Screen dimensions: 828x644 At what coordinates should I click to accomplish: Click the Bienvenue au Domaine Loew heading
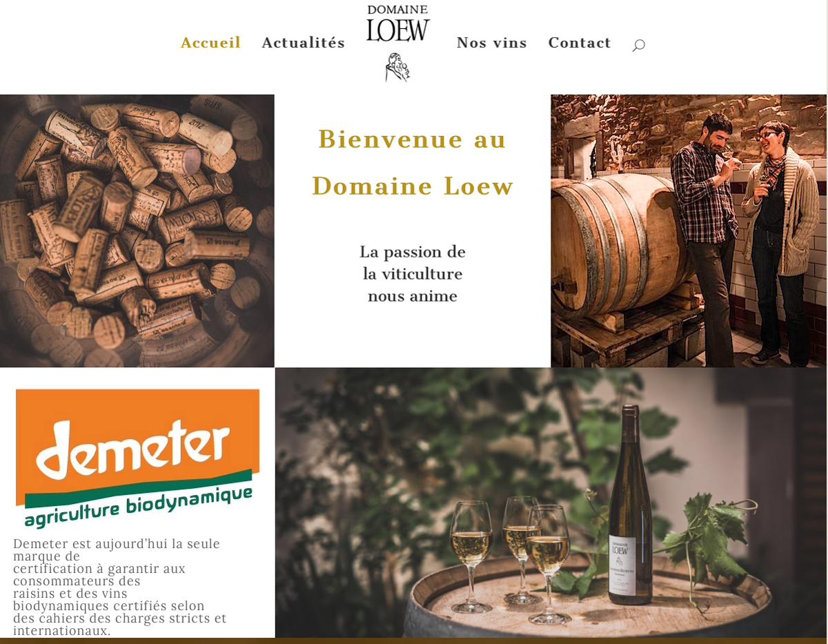413,163
